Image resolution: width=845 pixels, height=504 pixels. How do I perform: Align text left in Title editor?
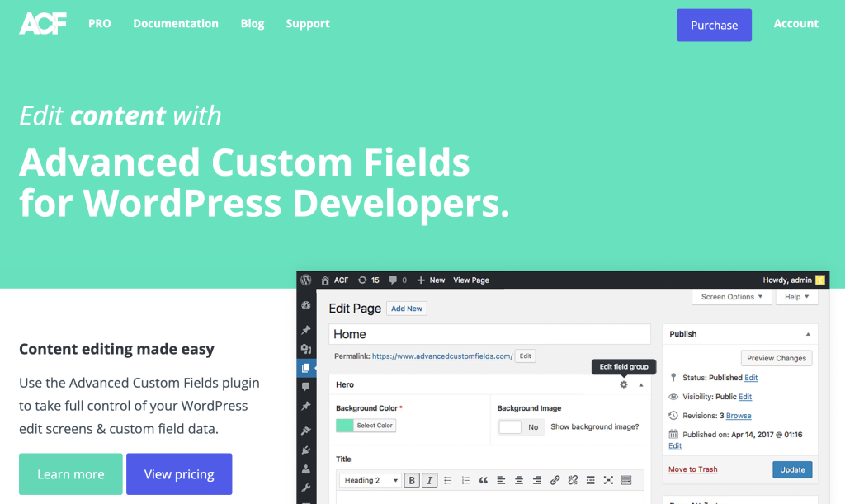pos(501,480)
